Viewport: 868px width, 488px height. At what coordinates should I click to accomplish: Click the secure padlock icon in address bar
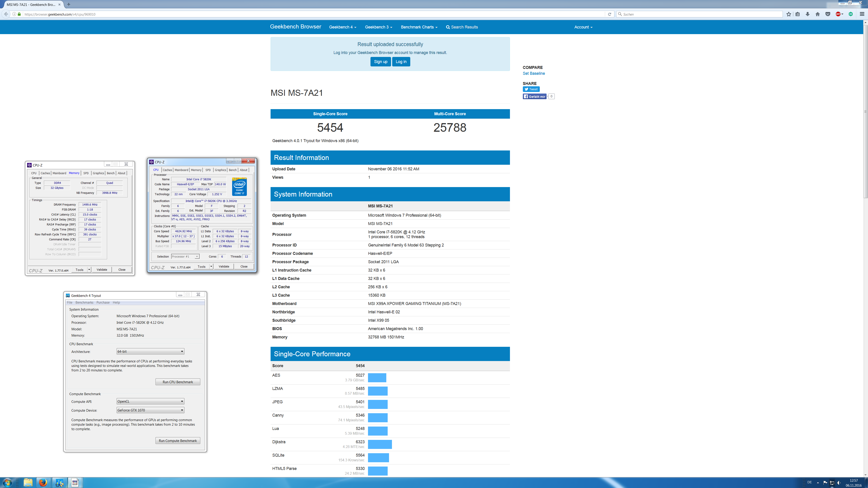tap(19, 14)
